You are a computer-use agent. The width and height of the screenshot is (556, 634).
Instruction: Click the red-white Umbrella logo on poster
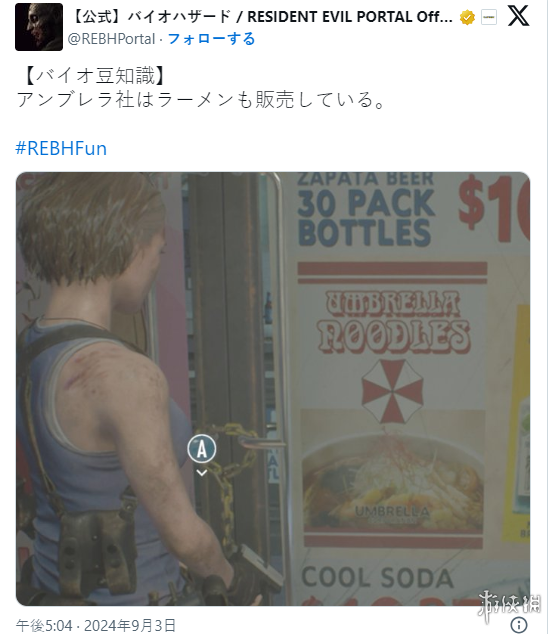click(x=392, y=391)
